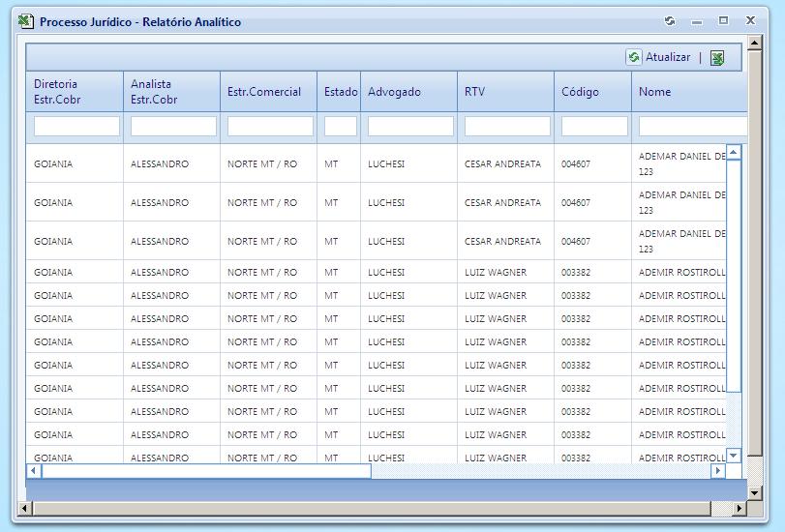Sort by the Advogado column header
Viewport: 785px width, 532px height.
pos(394,92)
